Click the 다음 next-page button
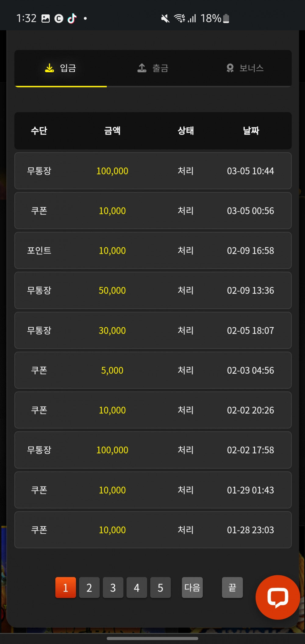 click(192, 588)
